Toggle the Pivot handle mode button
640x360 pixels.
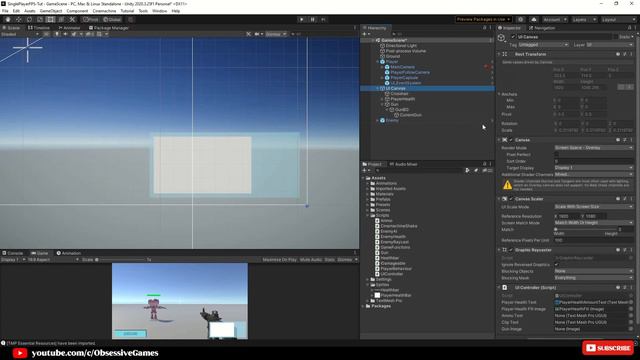[x=91, y=20]
